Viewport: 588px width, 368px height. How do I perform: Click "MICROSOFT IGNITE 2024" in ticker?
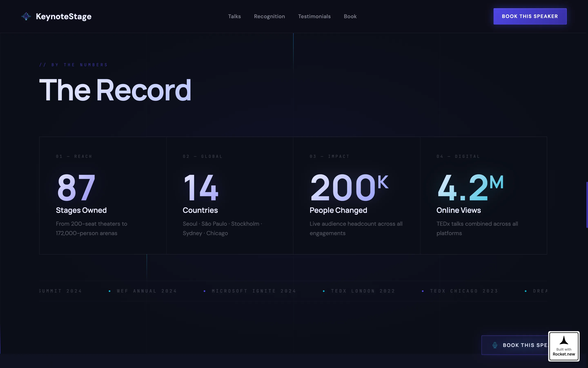[x=254, y=291]
